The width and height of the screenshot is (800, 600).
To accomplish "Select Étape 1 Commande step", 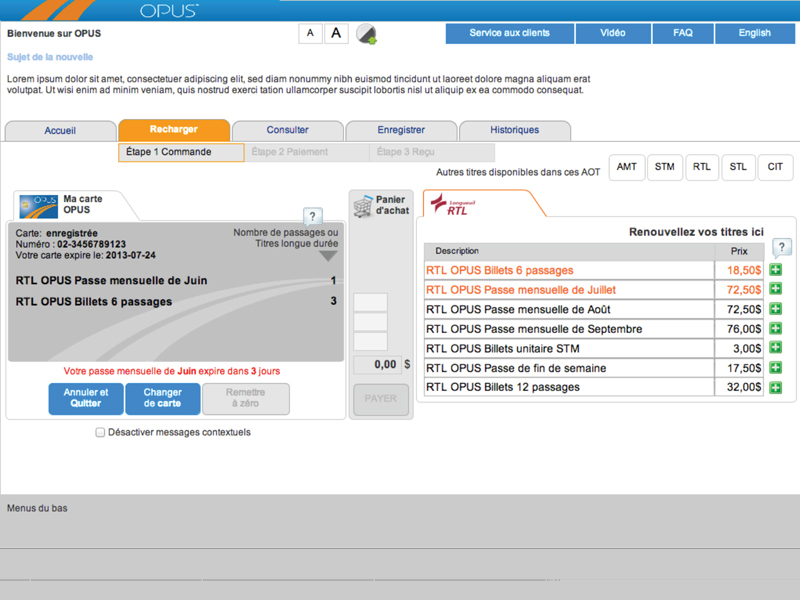I will point(181,152).
